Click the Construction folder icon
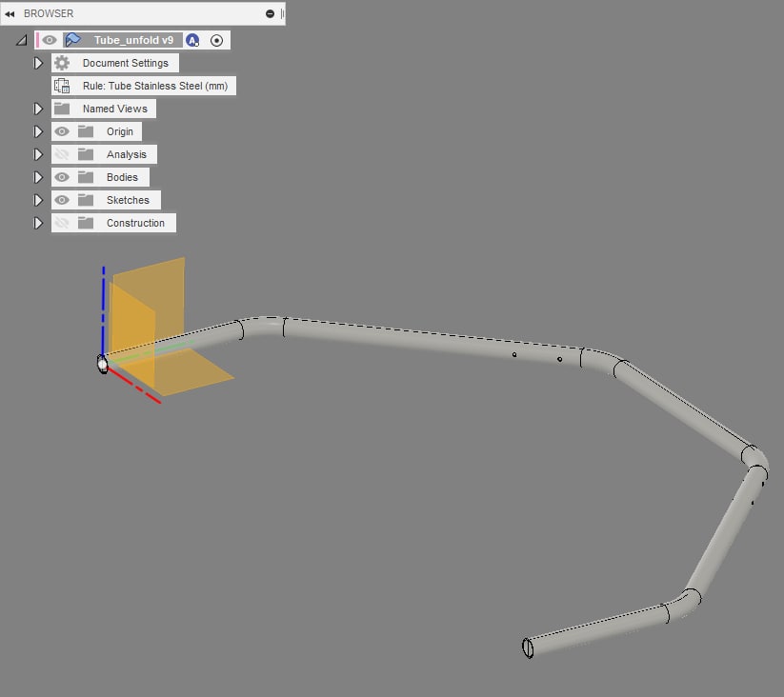784x697 pixels. [x=86, y=223]
